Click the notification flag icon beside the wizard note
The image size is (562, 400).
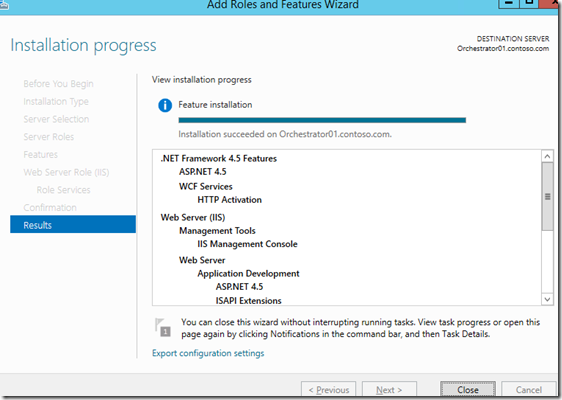[x=162, y=328]
